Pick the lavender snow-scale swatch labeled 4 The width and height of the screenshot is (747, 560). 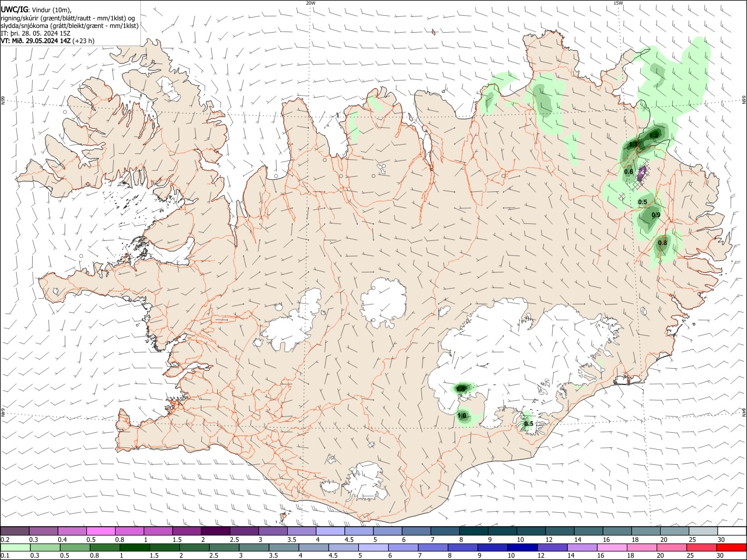click(x=330, y=531)
